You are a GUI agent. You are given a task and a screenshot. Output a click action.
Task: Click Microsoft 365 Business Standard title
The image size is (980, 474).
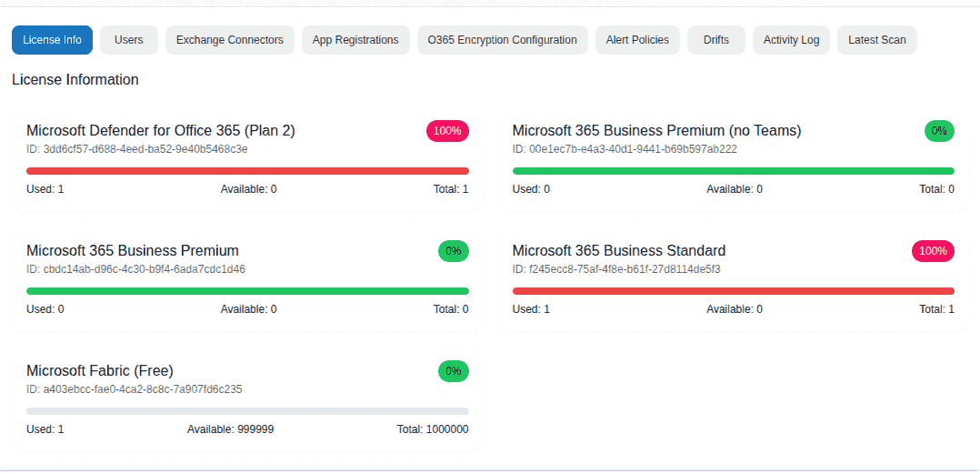[x=619, y=251]
